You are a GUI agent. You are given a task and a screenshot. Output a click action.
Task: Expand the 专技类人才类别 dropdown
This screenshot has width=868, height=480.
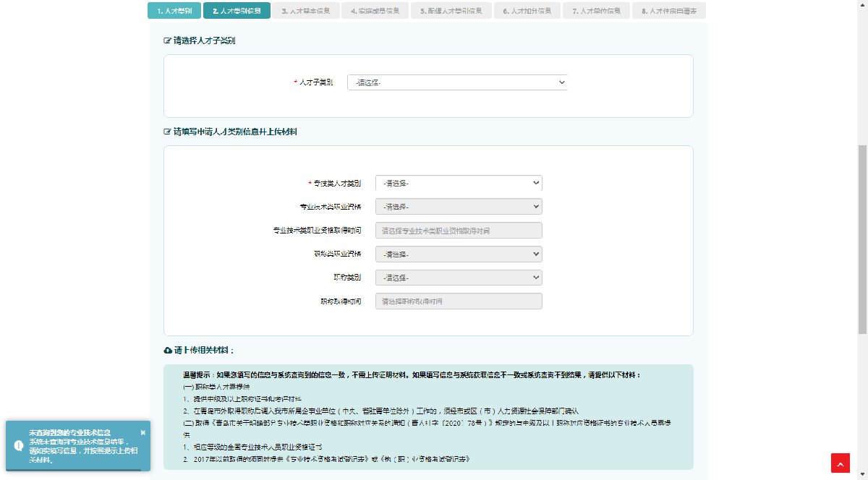click(459, 183)
